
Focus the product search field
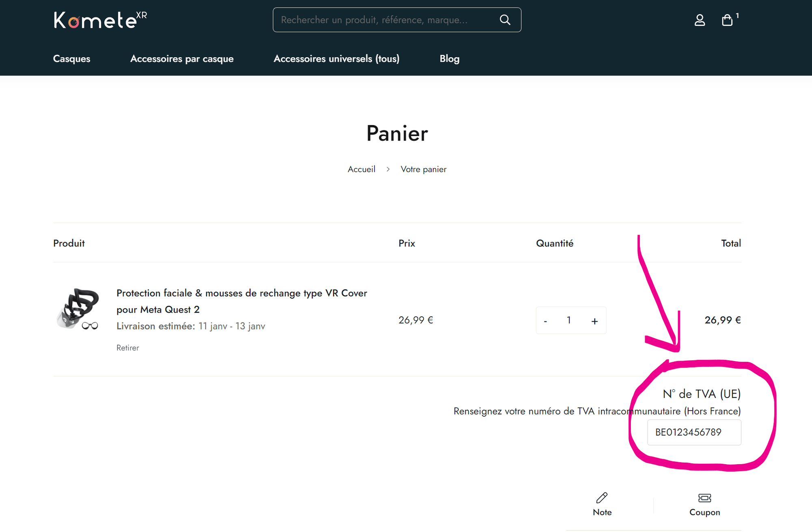[382, 20]
